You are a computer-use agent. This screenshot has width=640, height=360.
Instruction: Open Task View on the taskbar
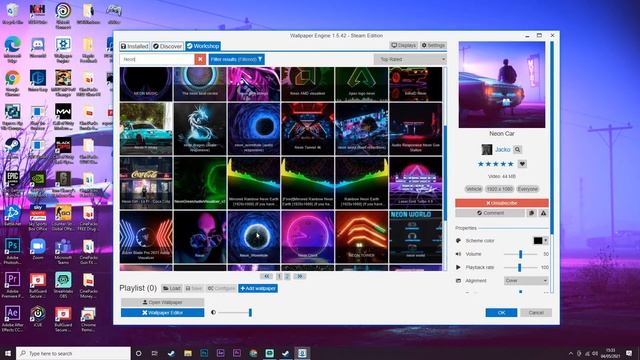155,353
